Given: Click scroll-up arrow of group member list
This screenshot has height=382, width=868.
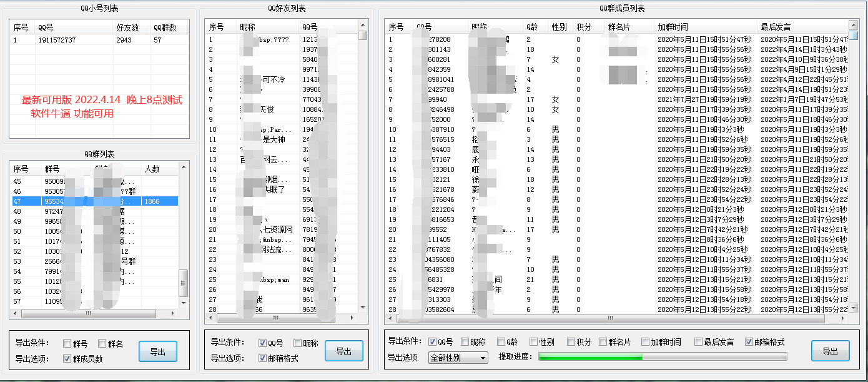Looking at the screenshot, I should click(x=854, y=24).
